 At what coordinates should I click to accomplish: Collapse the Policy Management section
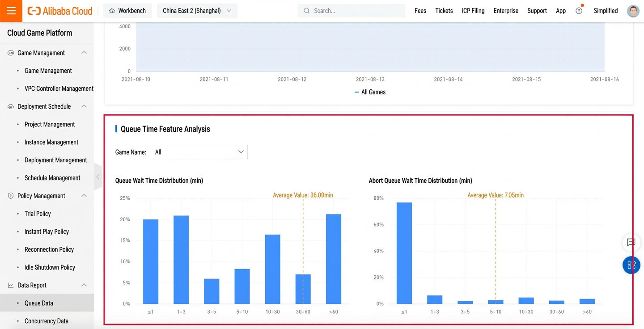point(84,196)
